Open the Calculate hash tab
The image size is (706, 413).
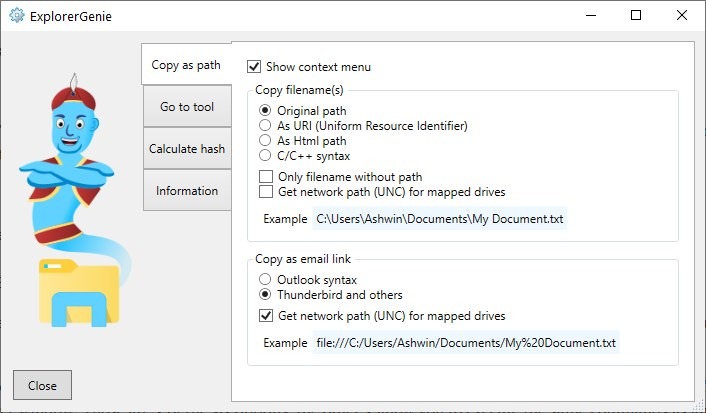pos(187,149)
